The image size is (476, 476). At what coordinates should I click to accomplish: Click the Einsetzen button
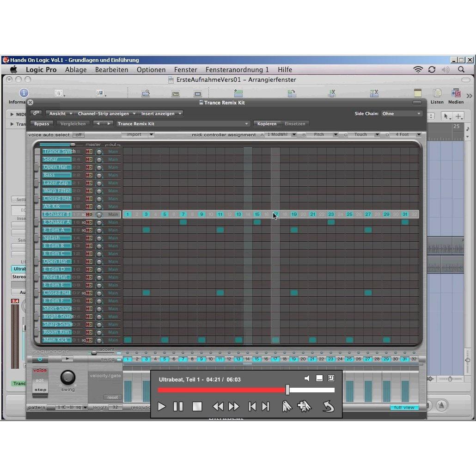pos(295,123)
